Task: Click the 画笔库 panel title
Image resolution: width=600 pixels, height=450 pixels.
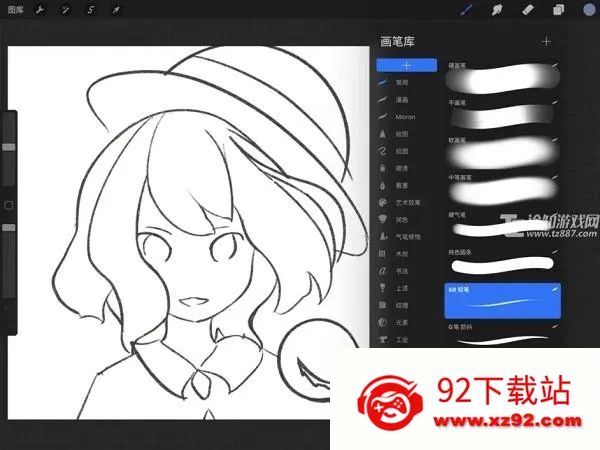Action: pyautogui.click(x=397, y=41)
